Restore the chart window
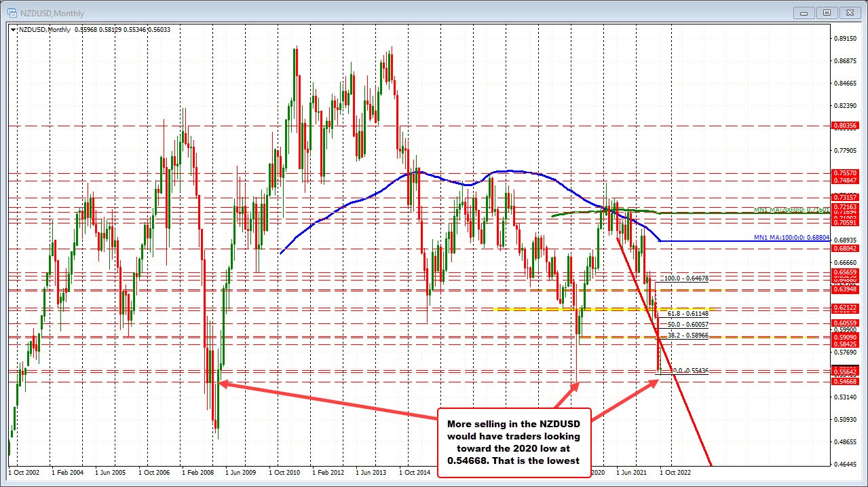 click(826, 12)
